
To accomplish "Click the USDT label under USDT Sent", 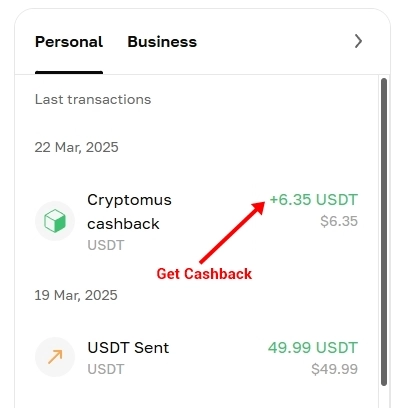I will click(x=106, y=369).
